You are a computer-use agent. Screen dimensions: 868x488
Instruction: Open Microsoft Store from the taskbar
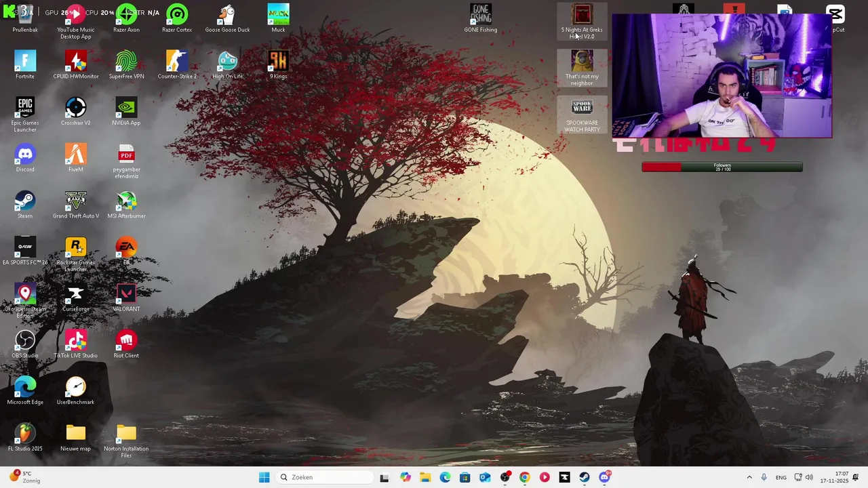[x=465, y=477]
